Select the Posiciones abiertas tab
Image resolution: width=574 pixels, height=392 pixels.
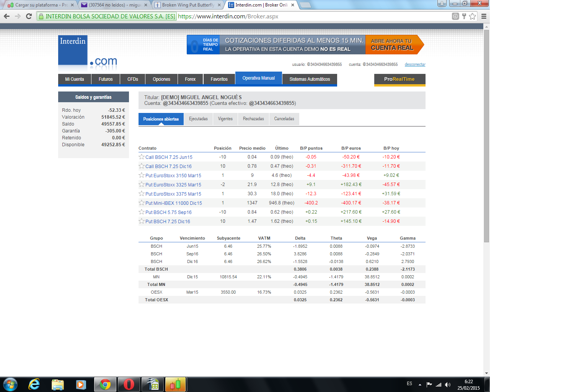[161, 119]
